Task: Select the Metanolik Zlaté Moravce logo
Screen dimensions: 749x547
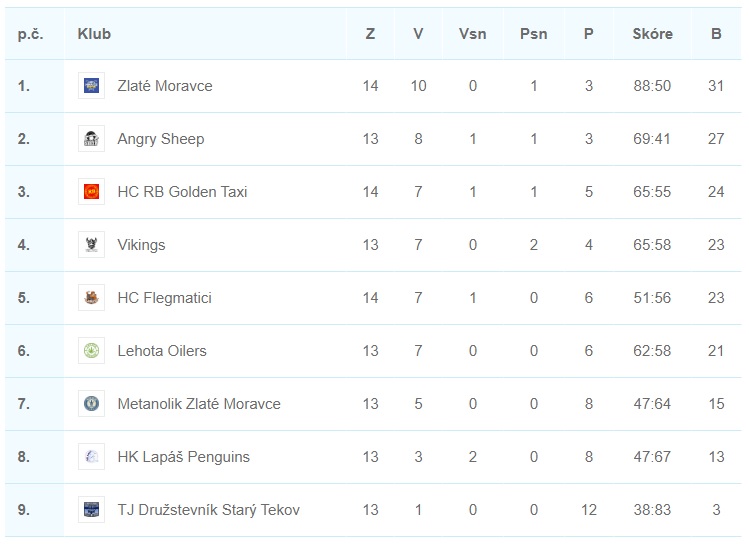Action: click(91, 404)
